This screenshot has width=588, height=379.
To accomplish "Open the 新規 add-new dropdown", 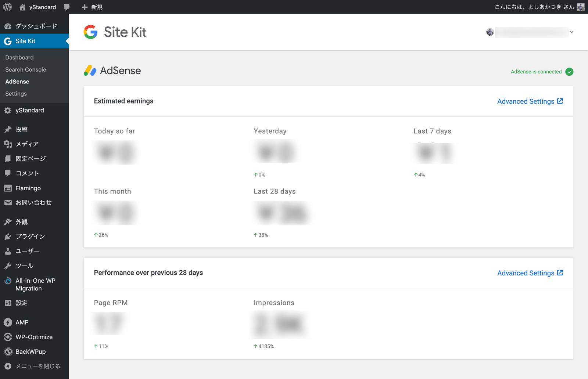I will tap(92, 7).
